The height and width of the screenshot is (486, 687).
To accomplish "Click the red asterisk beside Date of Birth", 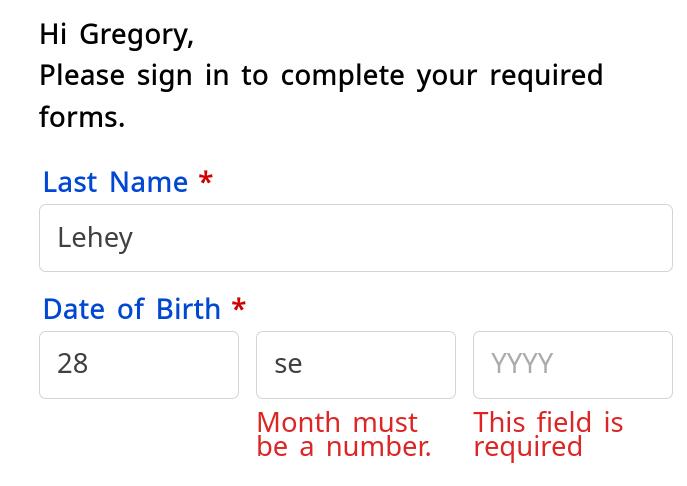I will [239, 307].
